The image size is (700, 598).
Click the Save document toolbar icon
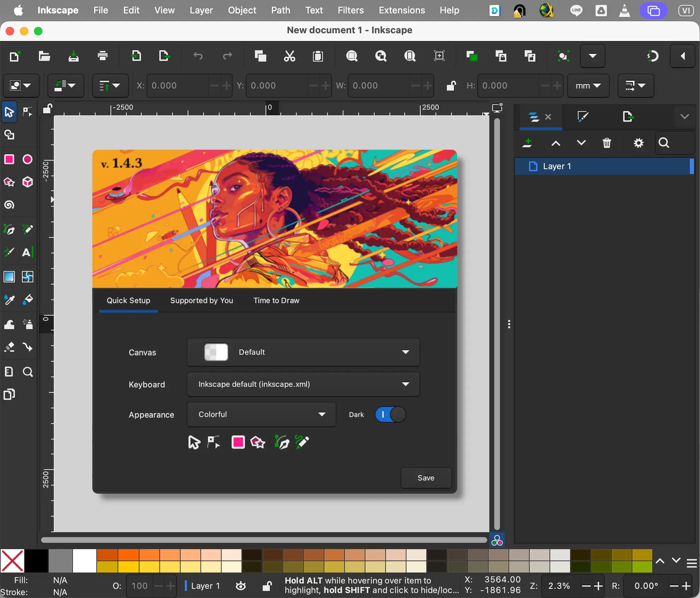point(73,56)
